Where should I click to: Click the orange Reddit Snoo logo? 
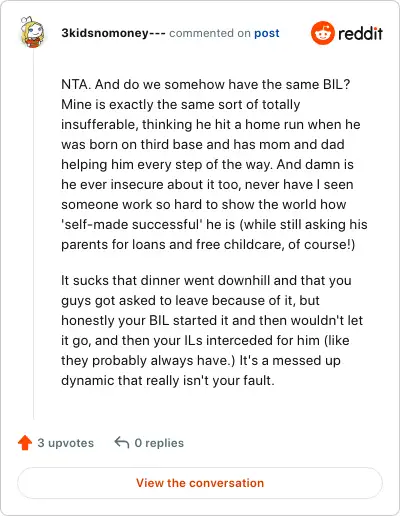tap(322, 33)
